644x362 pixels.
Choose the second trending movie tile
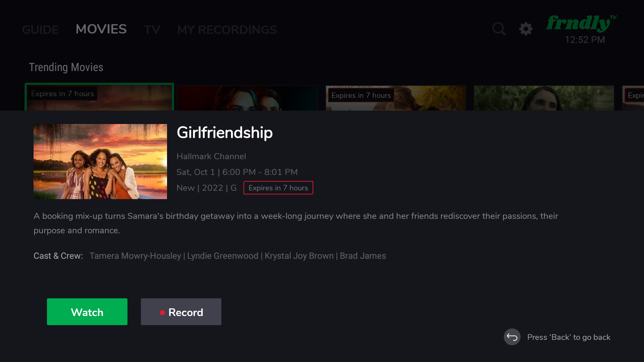[248, 98]
